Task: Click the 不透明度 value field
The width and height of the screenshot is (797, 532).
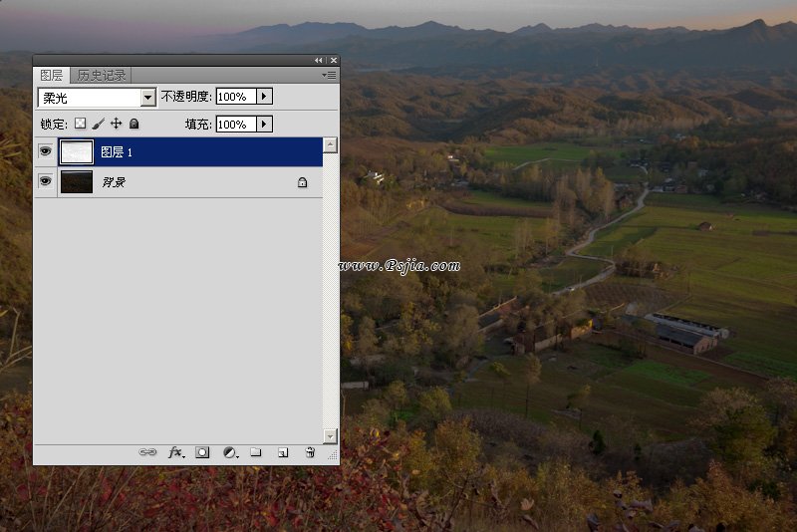Action: [x=236, y=97]
